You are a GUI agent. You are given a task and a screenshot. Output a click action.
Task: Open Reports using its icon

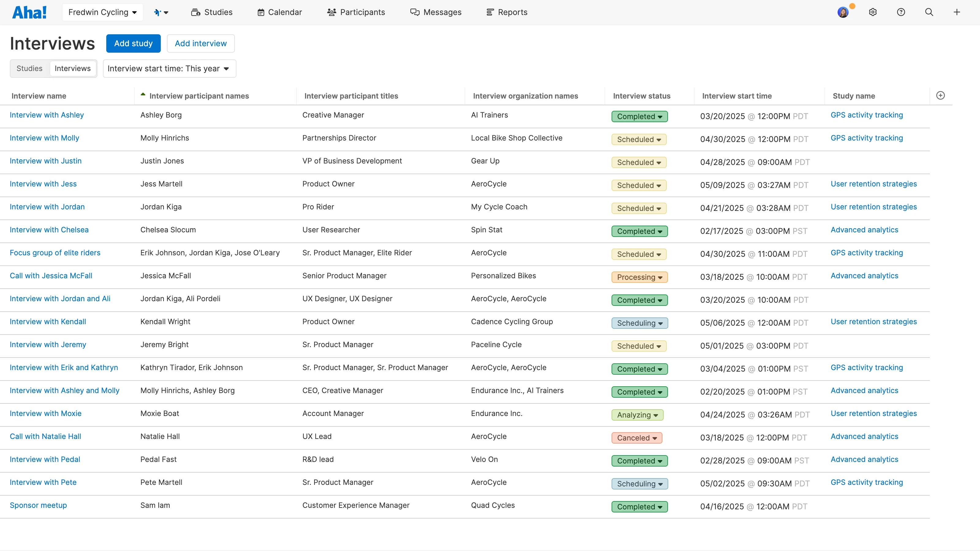(x=490, y=12)
